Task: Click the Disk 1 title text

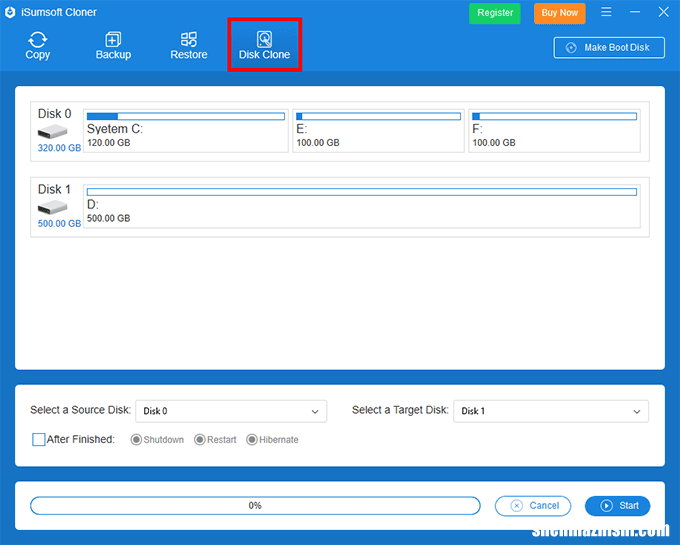Action: point(54,189)
